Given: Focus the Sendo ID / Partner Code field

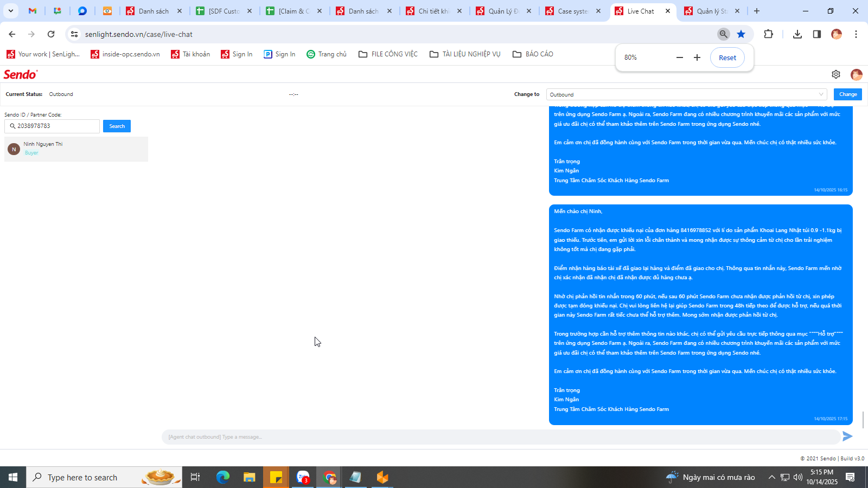Looking at the screenshot, I should pos(52,126).
